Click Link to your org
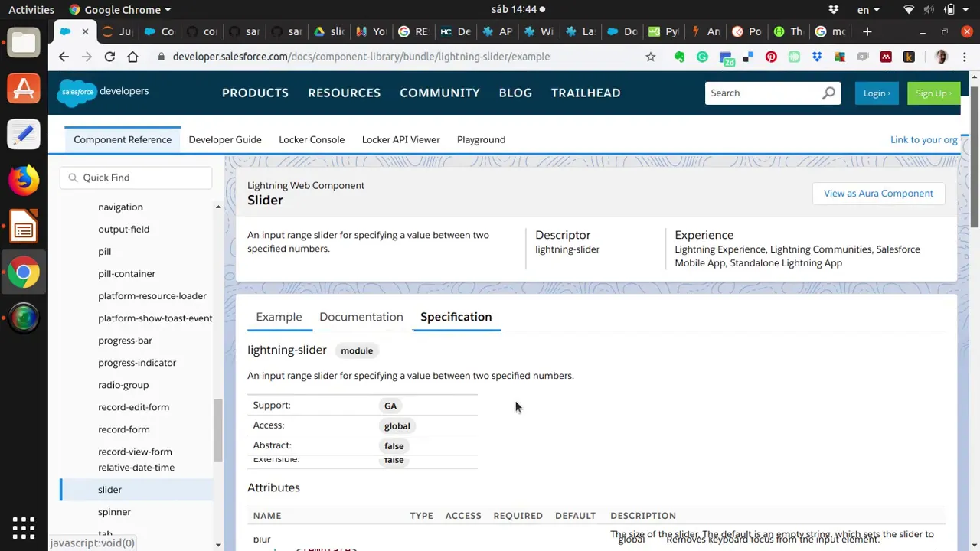 point(923,139)
